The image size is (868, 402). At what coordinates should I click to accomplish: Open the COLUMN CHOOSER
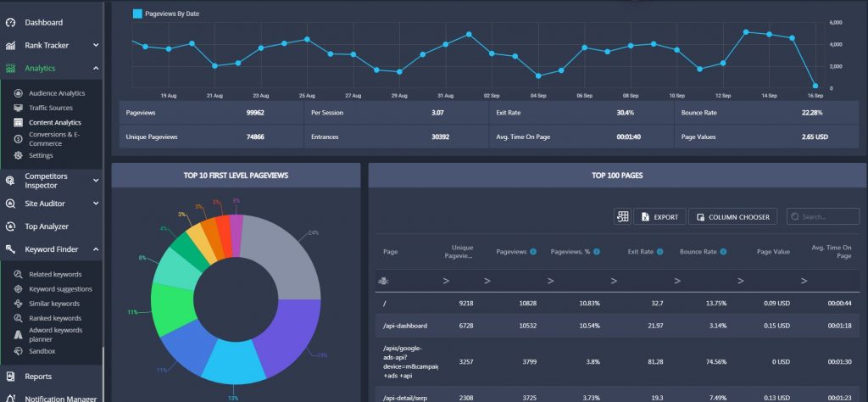(733, 216)
